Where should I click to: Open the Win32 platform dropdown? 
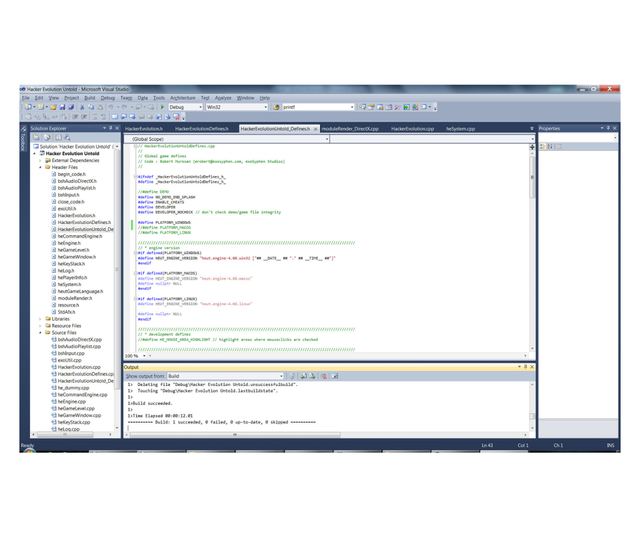265,107
